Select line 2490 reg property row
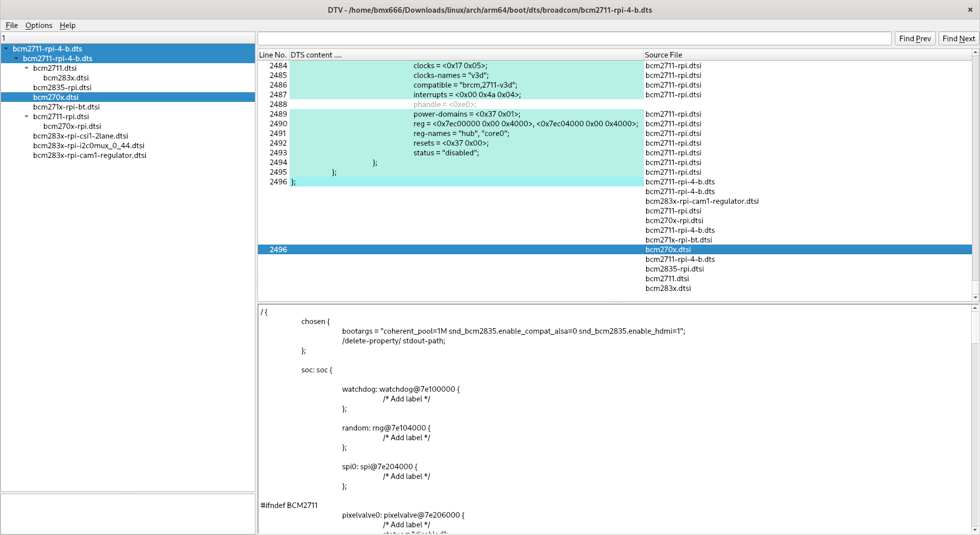Image resolution: width=980 pixels, height=535 pixels. point(614,124)
